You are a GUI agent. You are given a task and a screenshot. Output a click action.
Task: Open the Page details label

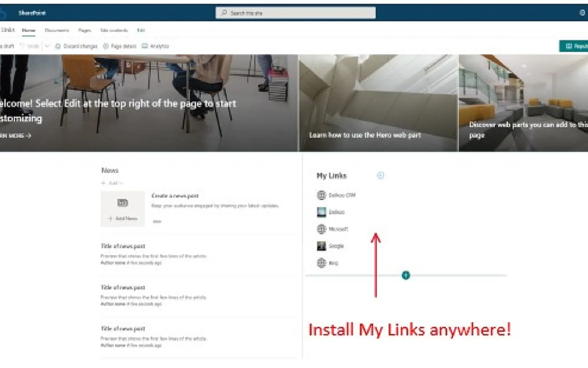coord(123,46)
